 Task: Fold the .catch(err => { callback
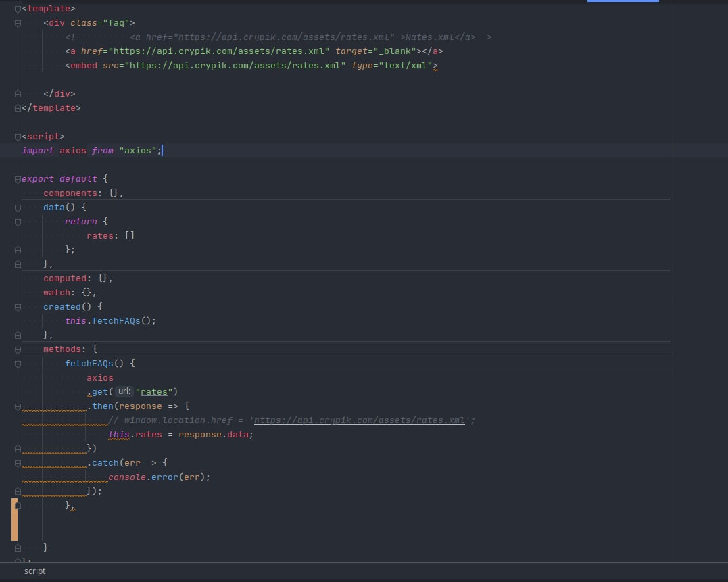pos(18,463)
